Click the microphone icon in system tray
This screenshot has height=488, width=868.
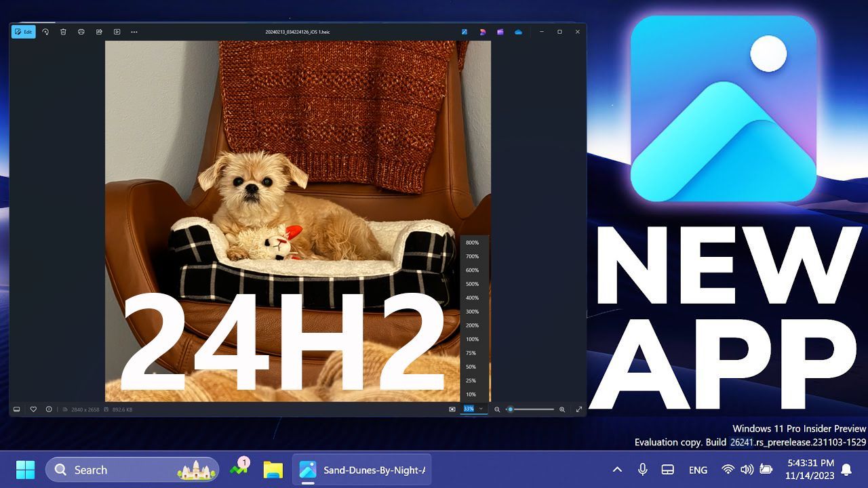[642, 470]
